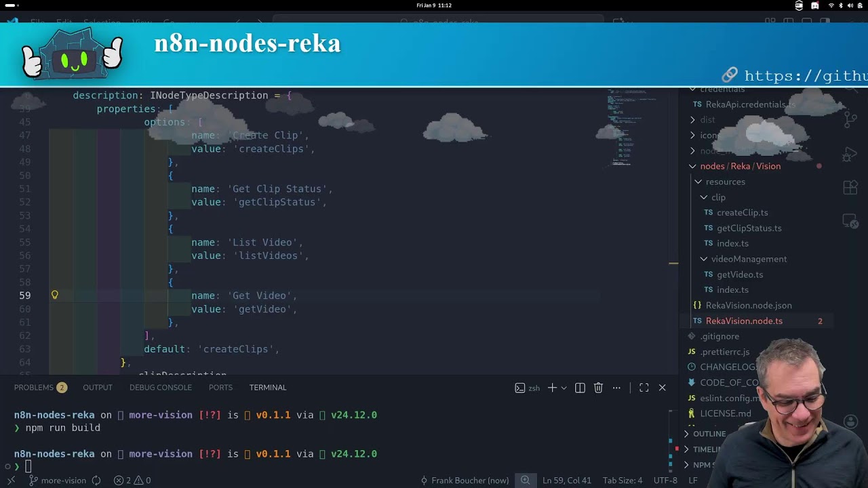Open RekaApi.credentials.ts file

point(749,104)
